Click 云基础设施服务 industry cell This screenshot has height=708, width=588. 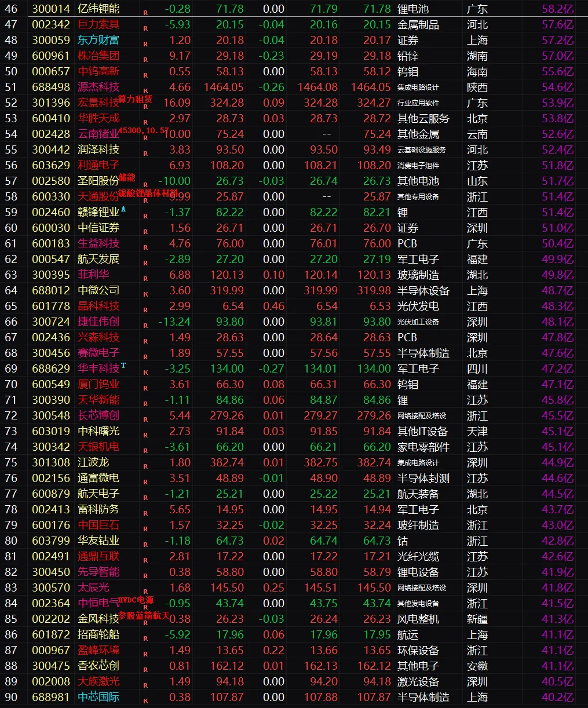[422, 149]
